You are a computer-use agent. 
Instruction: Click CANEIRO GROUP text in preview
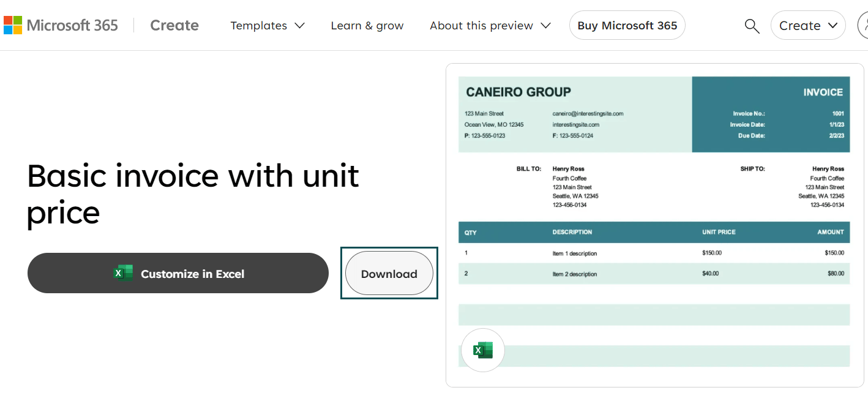tap(518, 92)
